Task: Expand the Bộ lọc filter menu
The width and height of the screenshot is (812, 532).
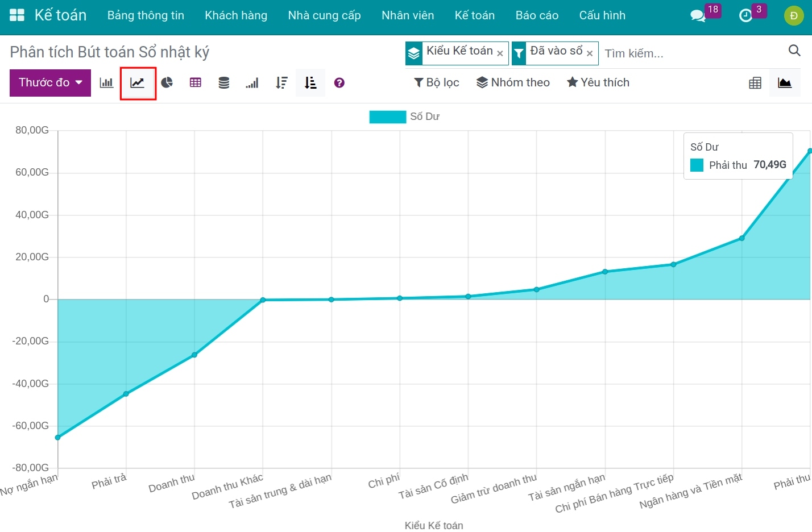Action: pos(436,83)
